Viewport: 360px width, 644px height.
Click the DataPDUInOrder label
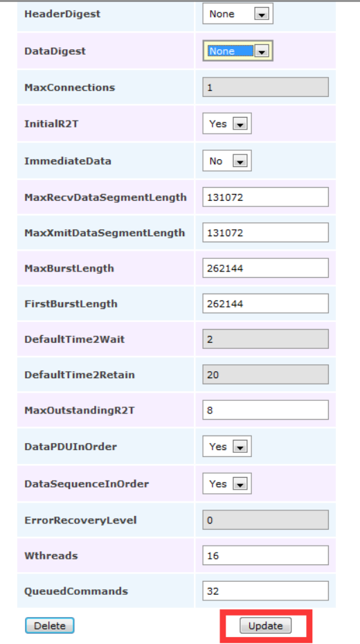(71, 447)
